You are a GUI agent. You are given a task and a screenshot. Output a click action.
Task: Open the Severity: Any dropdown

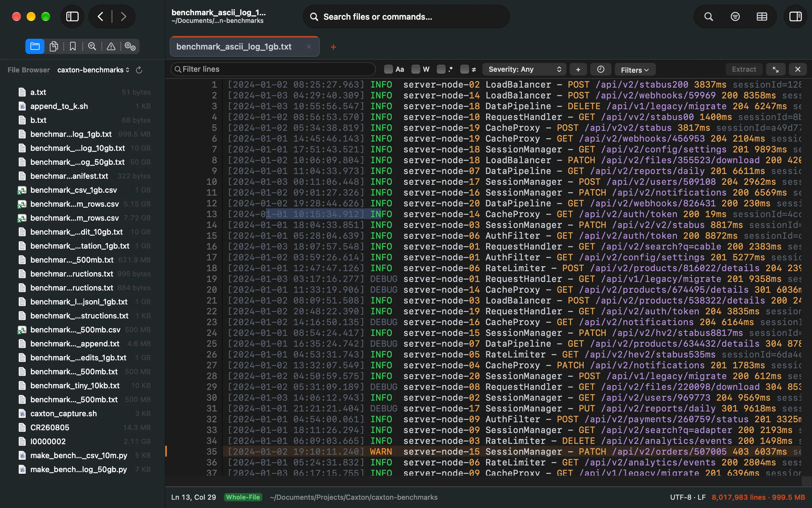point(524,70)
